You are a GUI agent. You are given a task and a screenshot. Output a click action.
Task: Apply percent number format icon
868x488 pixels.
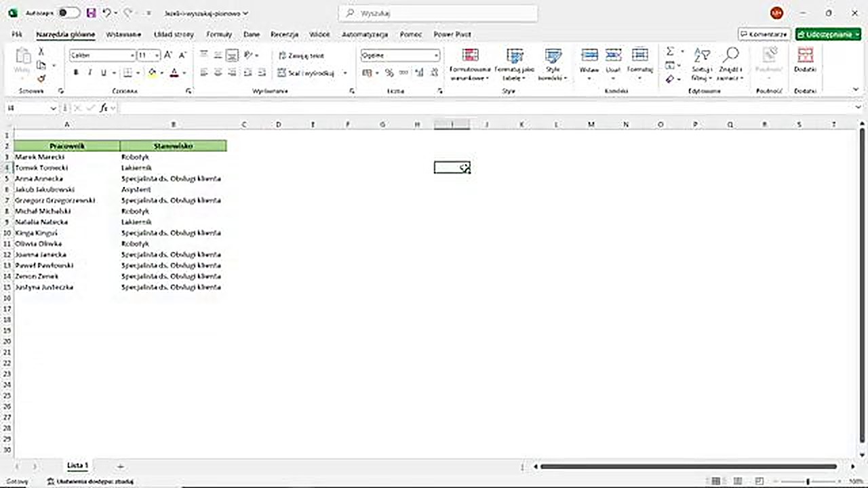tap(388, 73)
